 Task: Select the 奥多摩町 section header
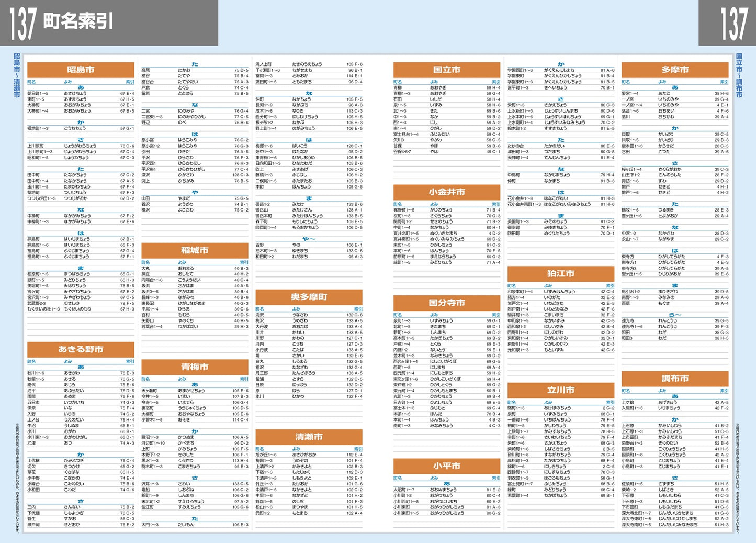pos(309,297)
